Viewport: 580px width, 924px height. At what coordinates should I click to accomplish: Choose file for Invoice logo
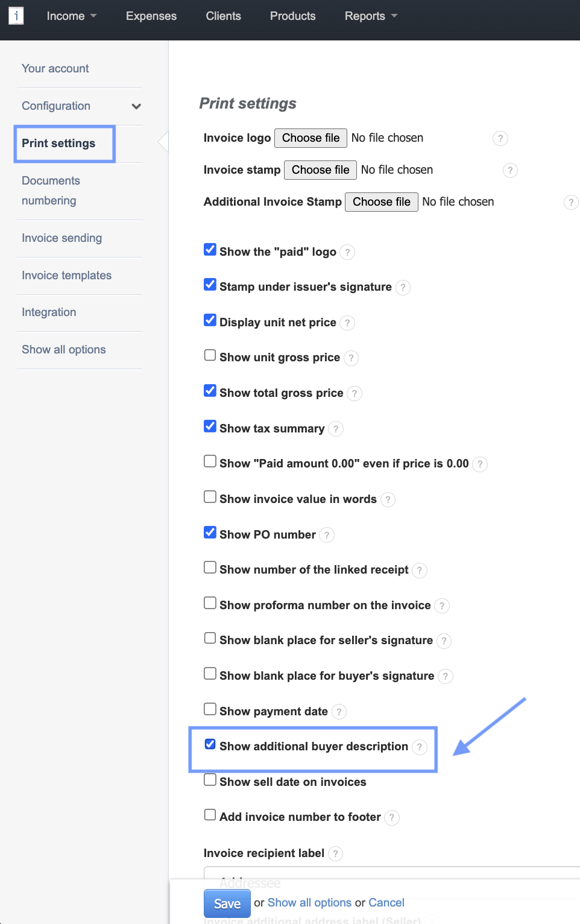[310, 138]
